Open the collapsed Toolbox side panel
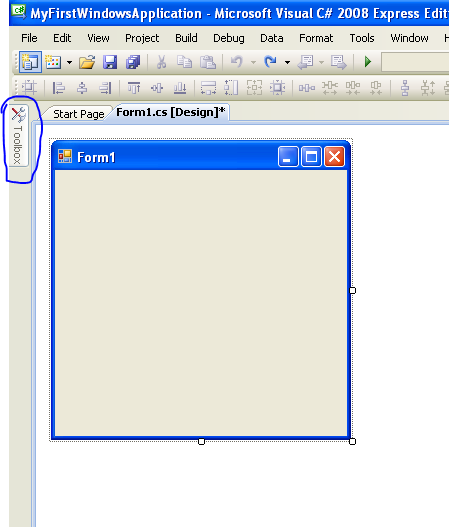 tap(18, 135)
